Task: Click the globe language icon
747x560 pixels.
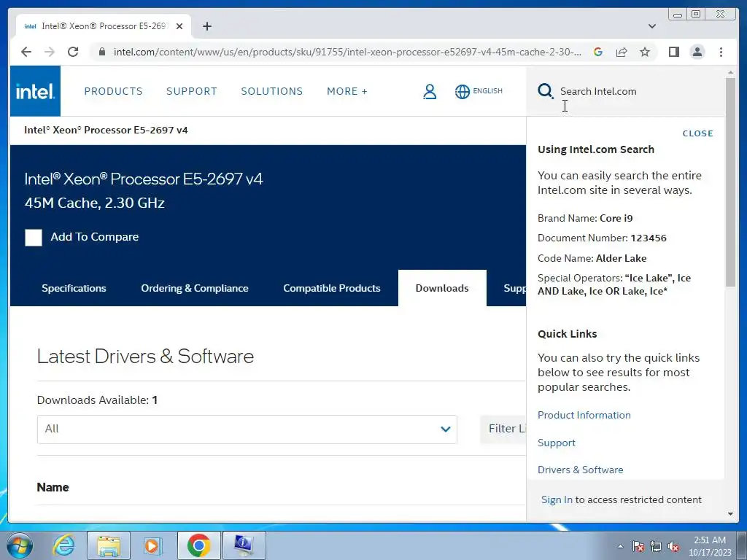Action: click(x=462, y=91)
